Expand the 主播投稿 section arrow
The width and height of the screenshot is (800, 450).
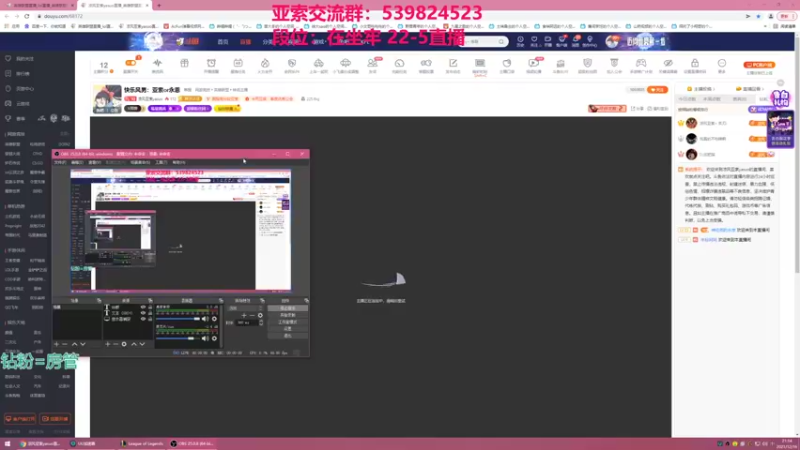tap(714, 89)
